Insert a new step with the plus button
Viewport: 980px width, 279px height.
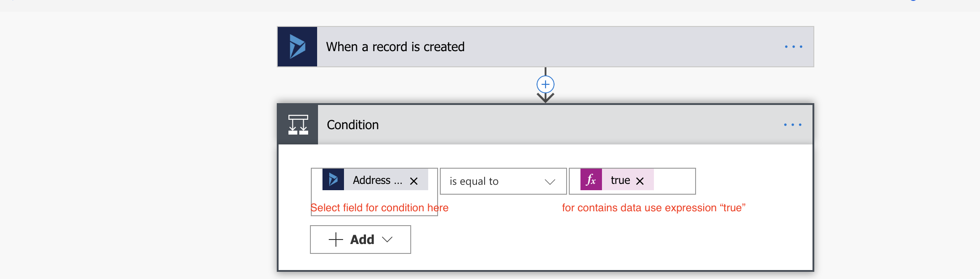[545, 84]
